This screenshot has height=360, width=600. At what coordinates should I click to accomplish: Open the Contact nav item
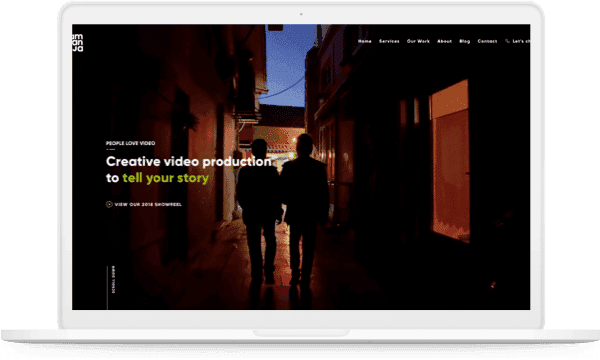pyautogui.click(x=487, y=41)
